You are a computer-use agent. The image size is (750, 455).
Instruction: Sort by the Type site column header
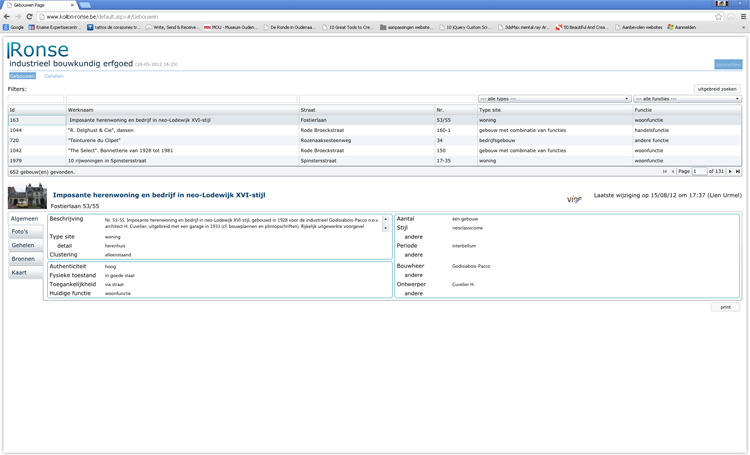coord(555,110)
